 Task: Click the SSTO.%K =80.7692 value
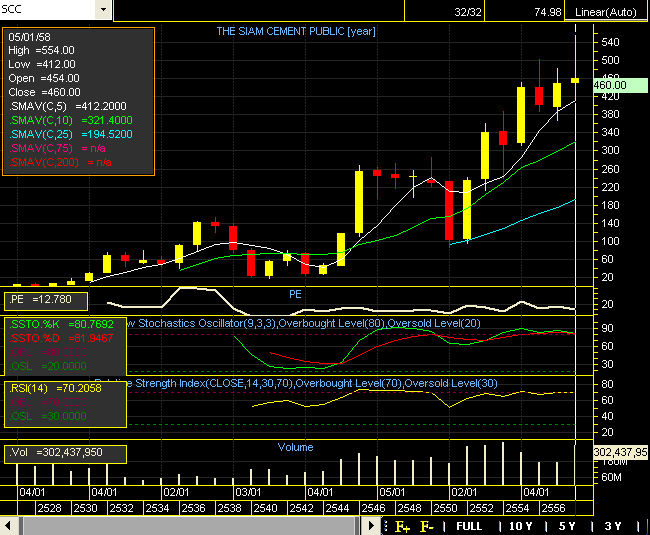(x=61, y=324)
